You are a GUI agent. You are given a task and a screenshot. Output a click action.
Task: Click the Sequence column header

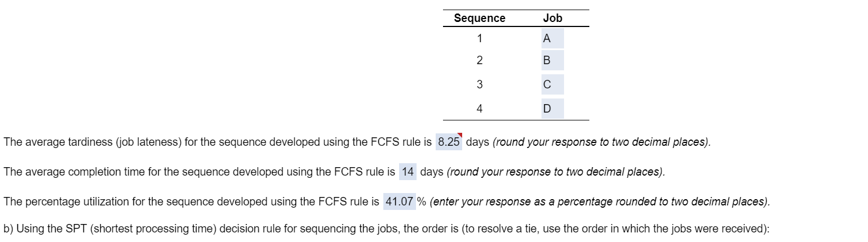coord(480,18)
